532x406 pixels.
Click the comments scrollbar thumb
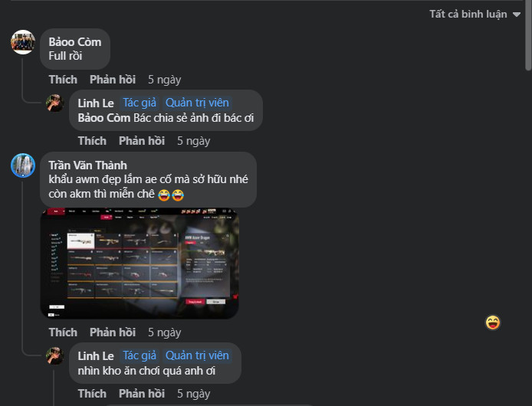[528, 35]
